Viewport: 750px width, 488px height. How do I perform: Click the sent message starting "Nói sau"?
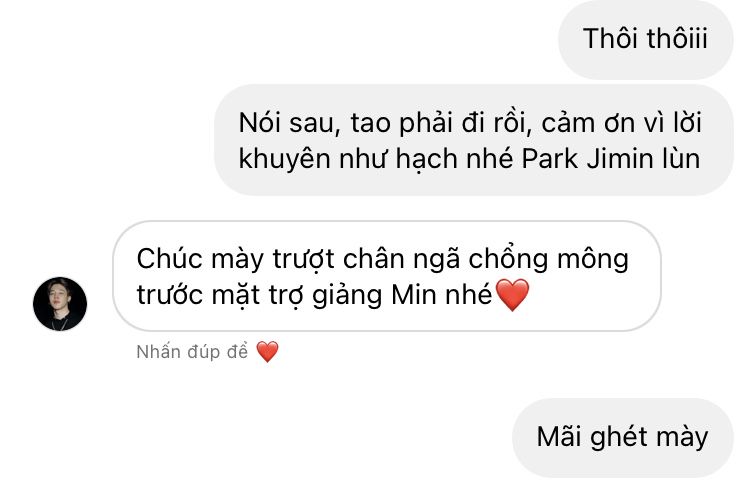pos(474,140)
